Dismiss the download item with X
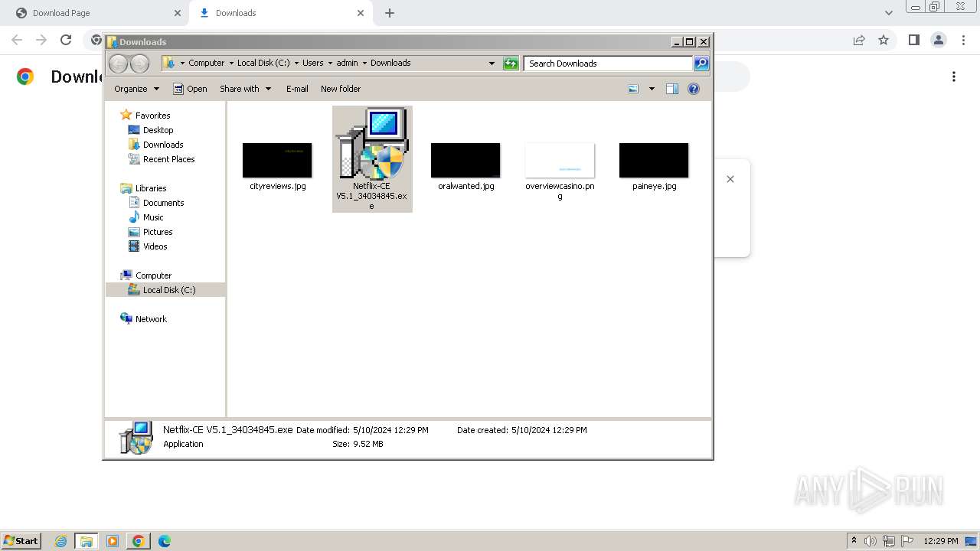The width and height of the screenshot is (980, 551). 730,179
